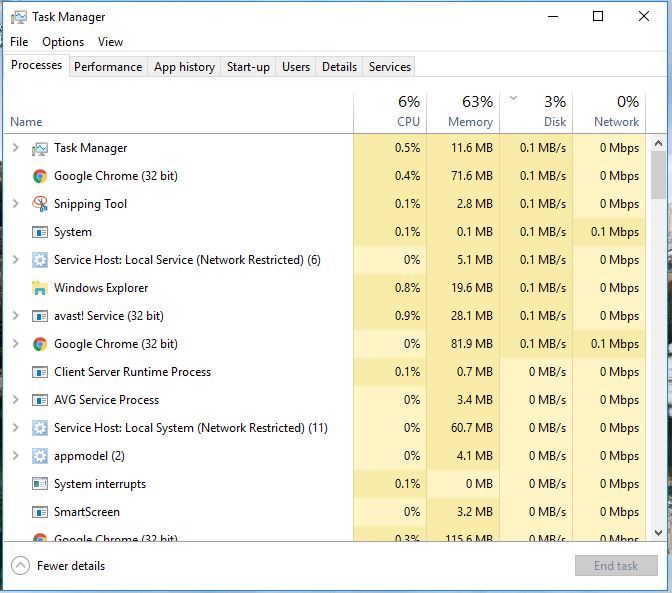This screenshot has height=593, width=672.
Task: Click the Task Manager process row icon
Action: (40, 148)
